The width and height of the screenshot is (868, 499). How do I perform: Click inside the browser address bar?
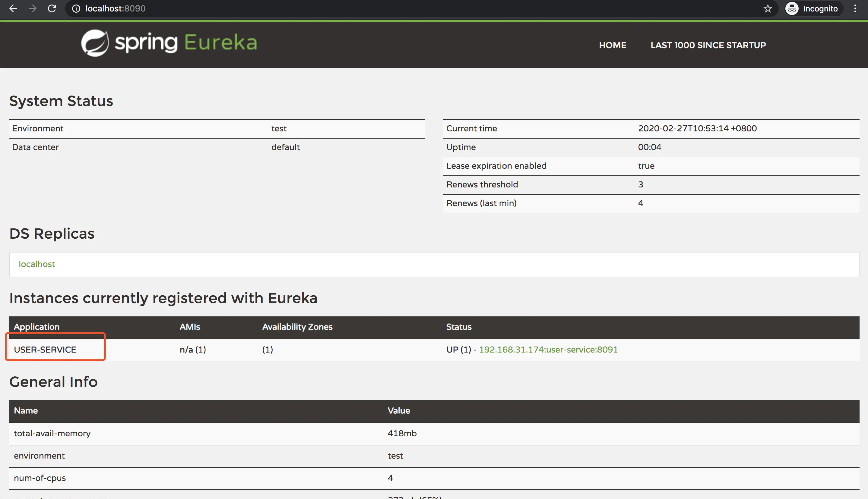tap(240, 8)
